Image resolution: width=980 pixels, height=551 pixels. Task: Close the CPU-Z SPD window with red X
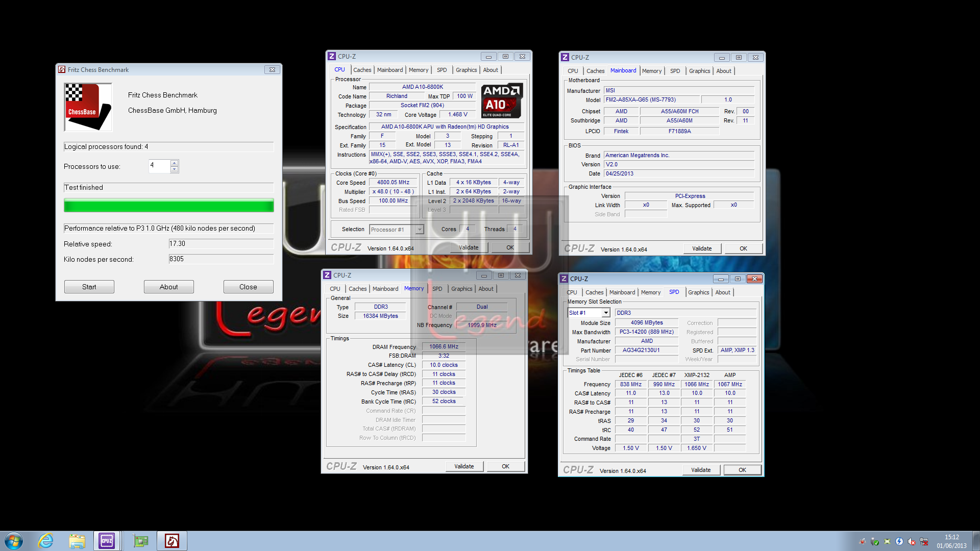(x=754, y=279)
